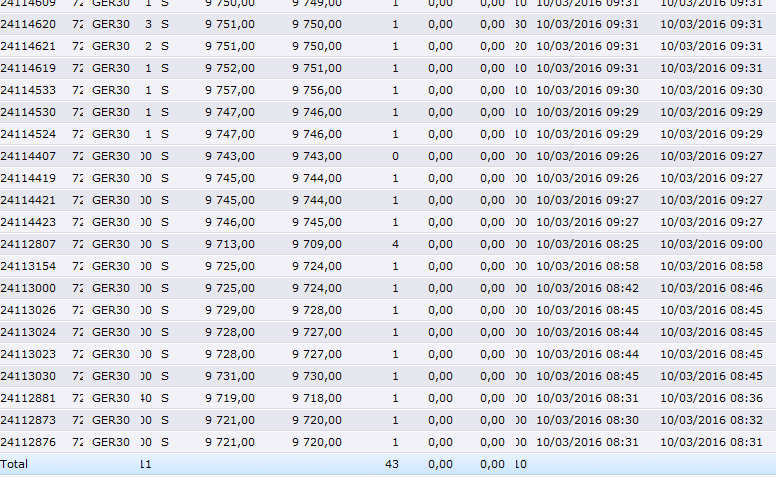
Task: Click the total value 43
Action: point(392,464)
